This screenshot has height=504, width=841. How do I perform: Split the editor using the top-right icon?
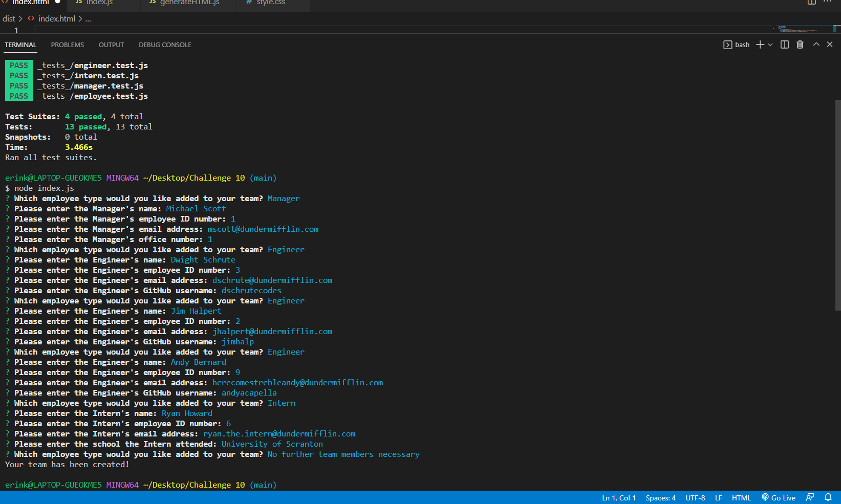(811, 3)
